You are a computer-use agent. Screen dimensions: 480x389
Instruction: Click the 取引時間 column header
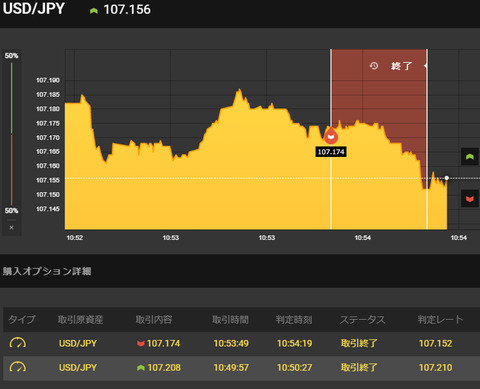pyautogui.click(x=230, y=320)
